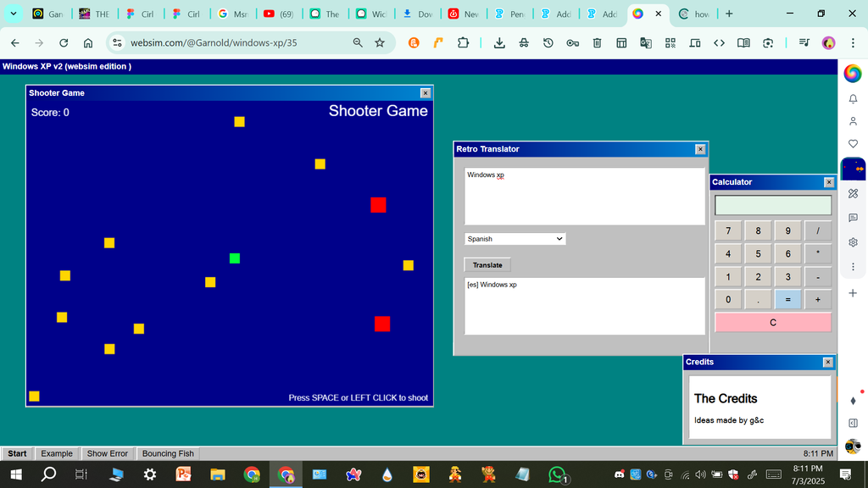The width and height of the screenshot is (868, 488).
Task: Click the XP Start button
Action: pyautogui.click(x=17, y=453)
